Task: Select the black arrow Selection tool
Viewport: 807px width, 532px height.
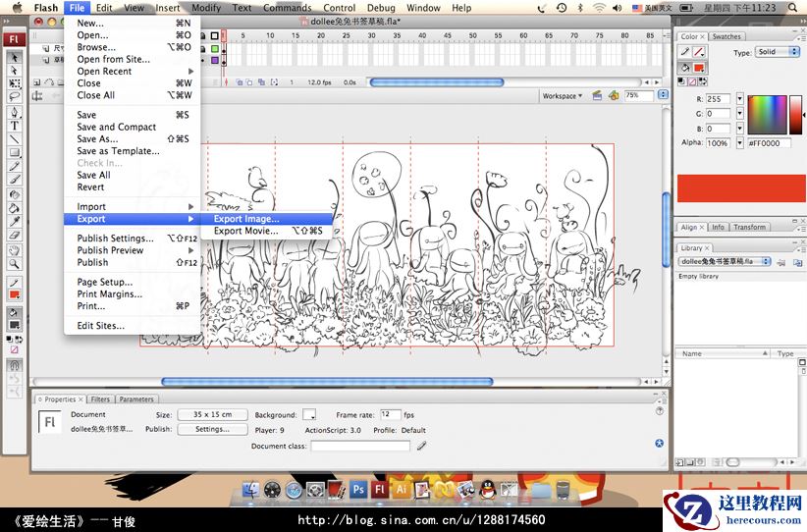Action: [x=15, y=57]
